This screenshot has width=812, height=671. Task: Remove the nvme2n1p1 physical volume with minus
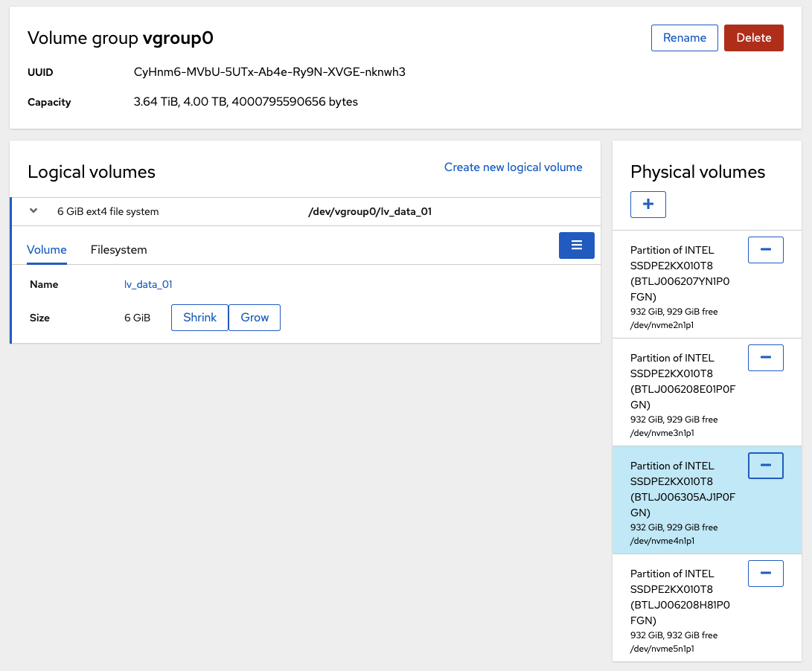click(765, 250)
